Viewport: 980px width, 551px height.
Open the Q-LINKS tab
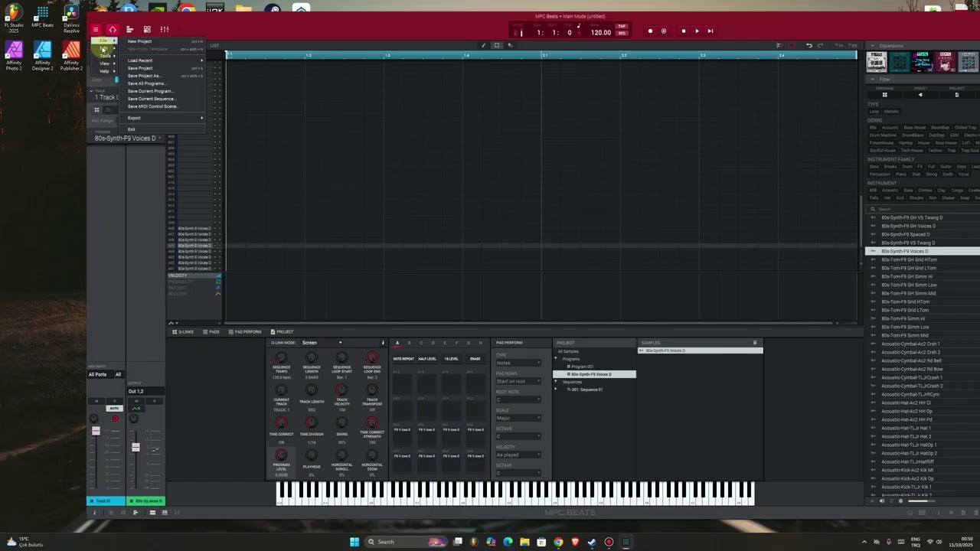[183, 332]
